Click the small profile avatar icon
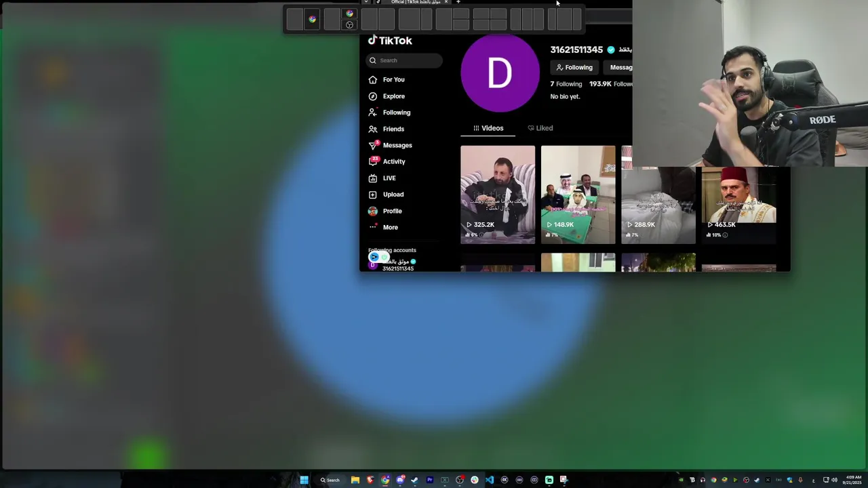 372,211
